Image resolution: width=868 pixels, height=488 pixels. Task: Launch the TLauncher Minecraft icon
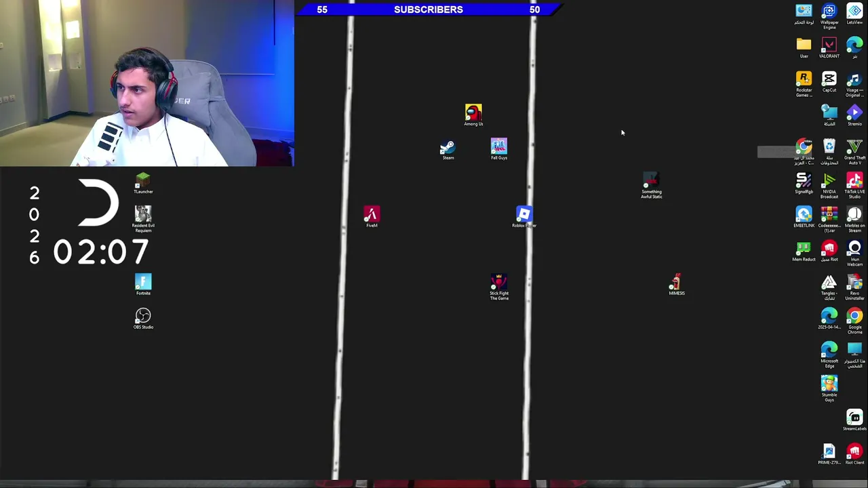click(143, 183)
